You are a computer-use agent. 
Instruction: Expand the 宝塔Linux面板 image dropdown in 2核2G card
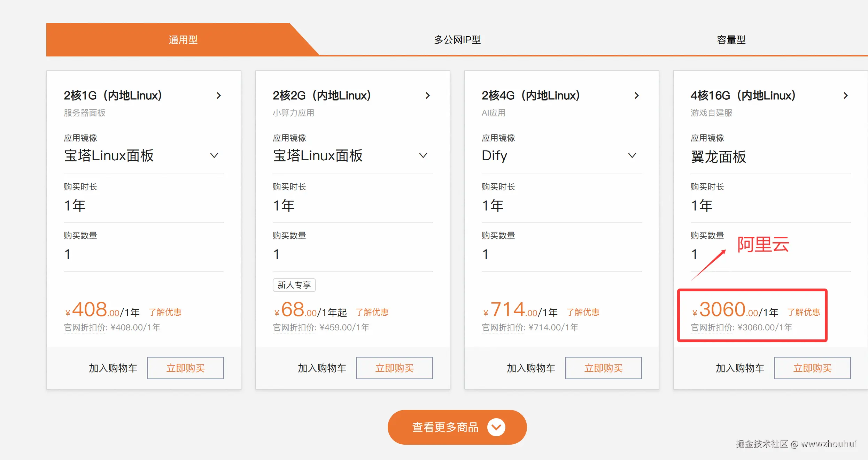(423, 155)
